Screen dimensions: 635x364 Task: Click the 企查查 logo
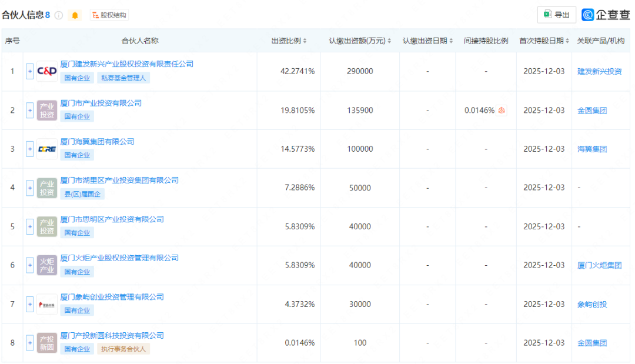[606, 15]
